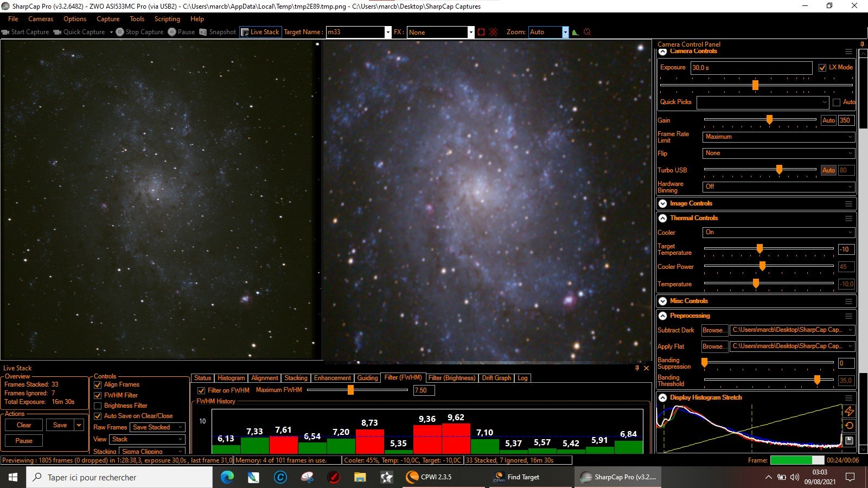Toggle the Turbo USB Auto button
The height and width of the screenshot is (488, 868).
(x=828, y=170)
